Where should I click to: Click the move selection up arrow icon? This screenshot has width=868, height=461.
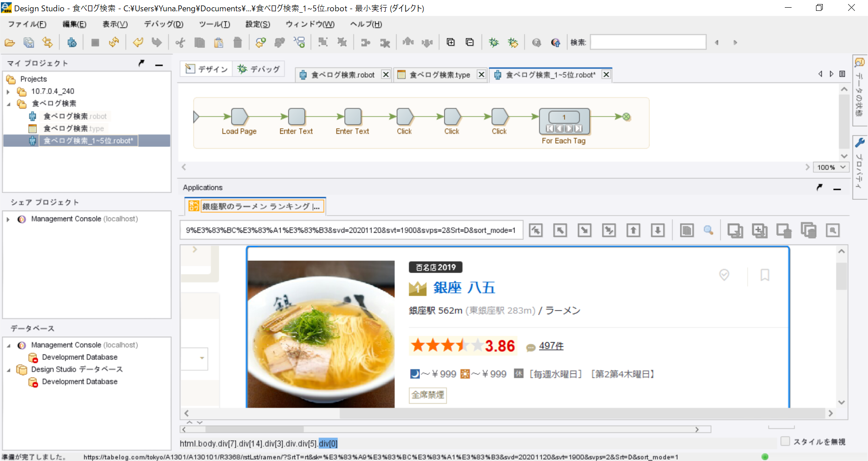tap(633, 230)
